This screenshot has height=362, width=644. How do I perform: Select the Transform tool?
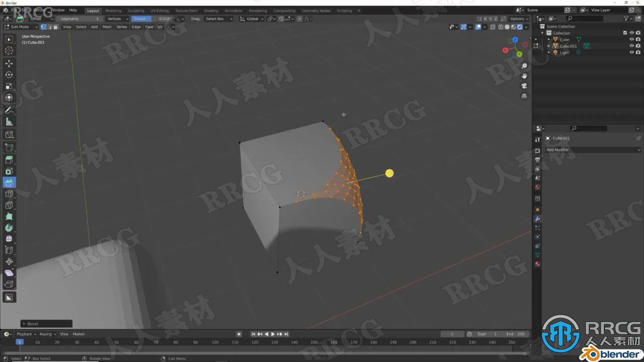tap(9, 98)
